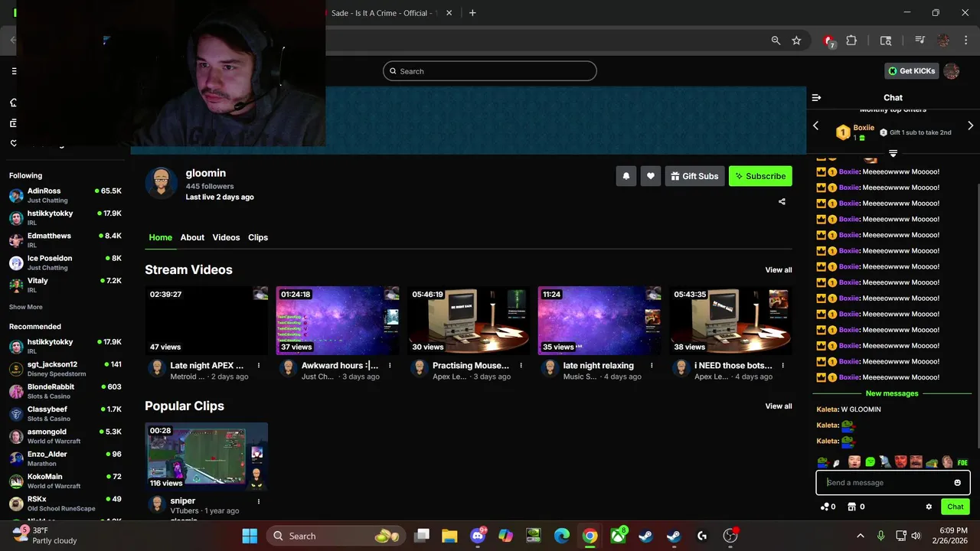
Task: Open Ice Poseidon channel in sidebar
Action: point(65,262)
